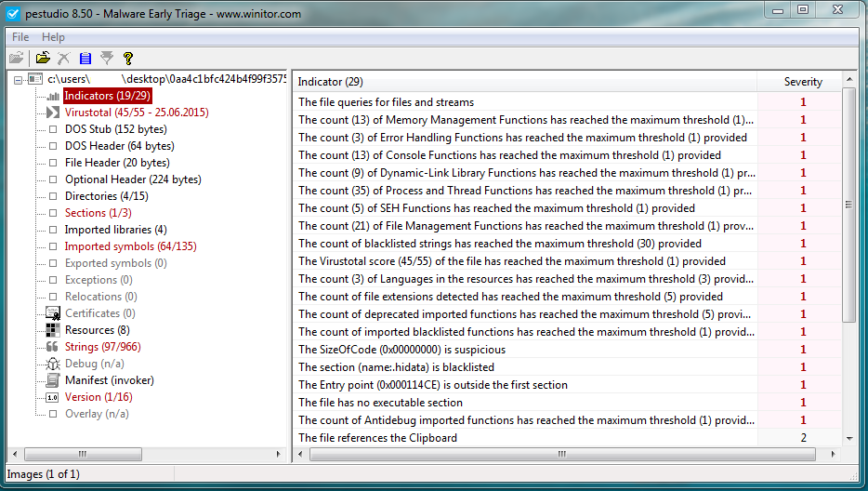
Task: Toggle the DOS Stub checkbox
Action: [x=53, y=129]
